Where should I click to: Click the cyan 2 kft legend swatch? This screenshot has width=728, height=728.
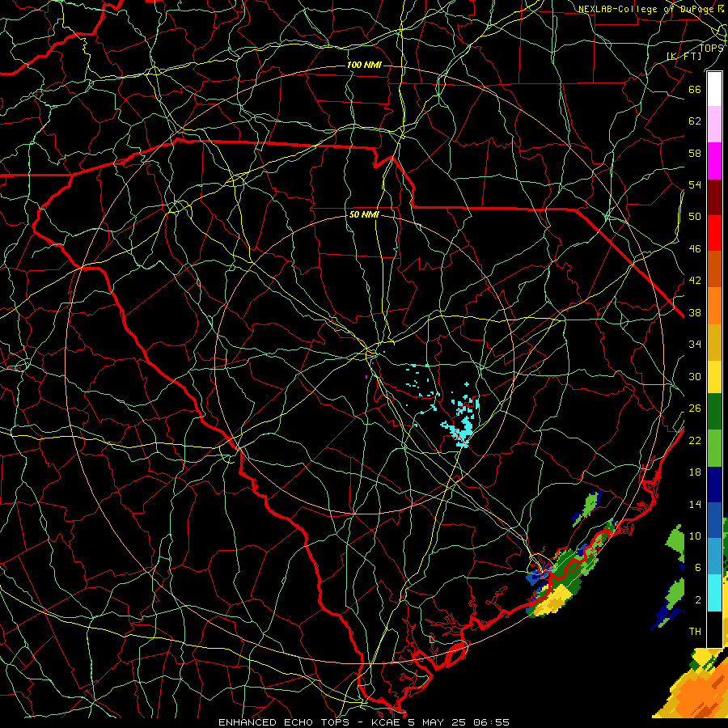click(x=714, y=592)
